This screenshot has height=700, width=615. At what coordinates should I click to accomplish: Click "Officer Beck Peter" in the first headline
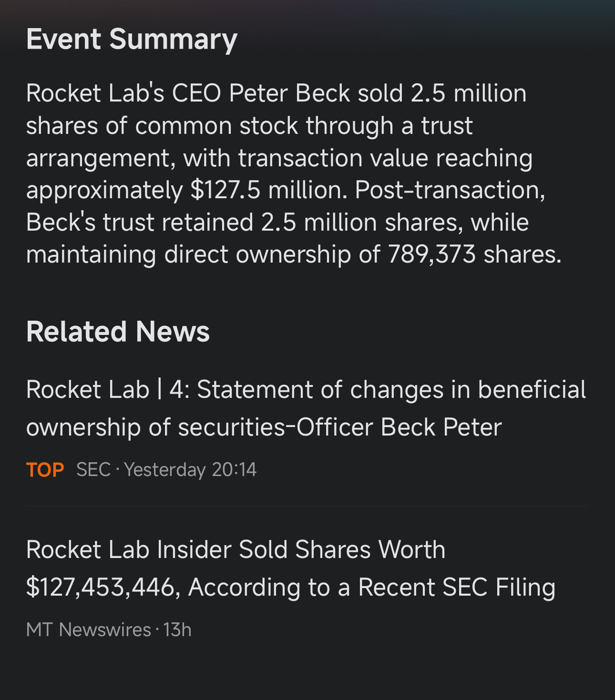tap(399, 427)
